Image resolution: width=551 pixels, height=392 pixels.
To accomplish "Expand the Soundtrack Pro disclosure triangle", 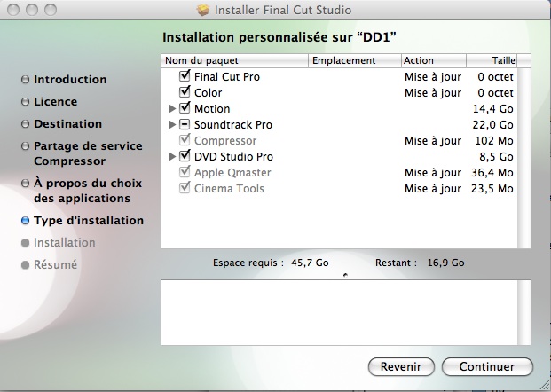I will coord(172,125).
